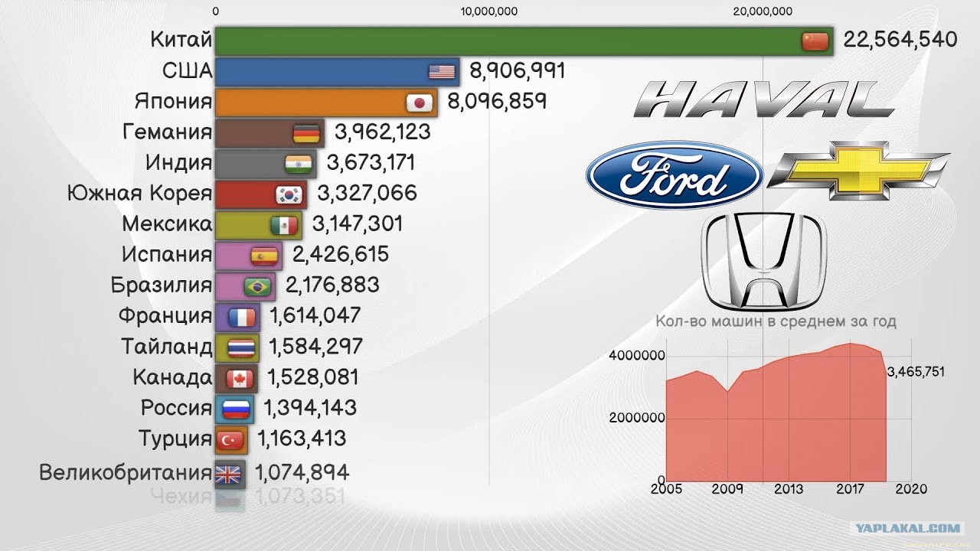Click the Canada flag icon
980x551 pixels.
pyautogui.click(x=240, y=378)
